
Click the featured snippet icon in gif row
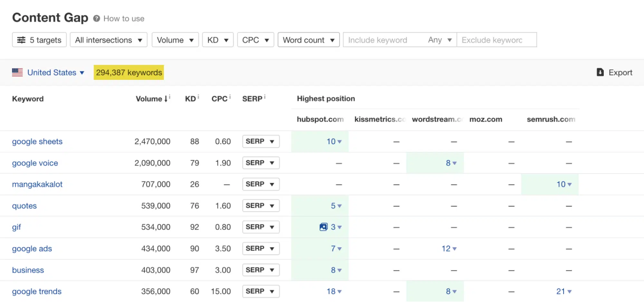(x=323, y=227)
